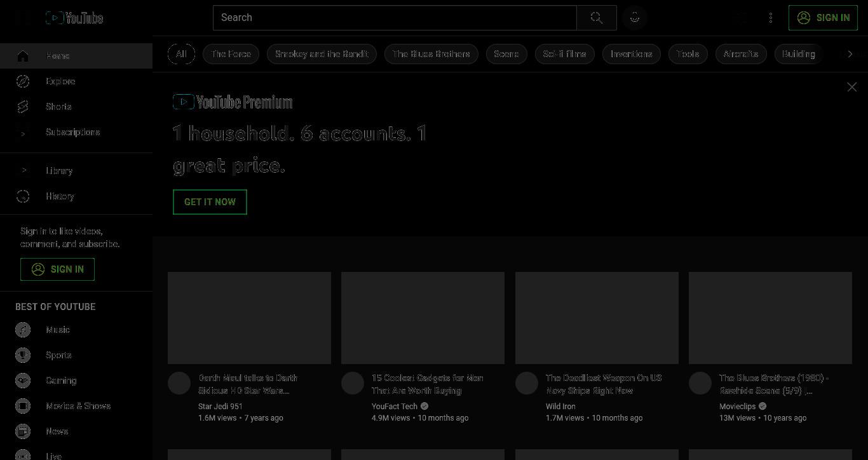The height and width of the screenshot is (460, 868).
Task: Click the Music icon under Best of YouTube
Action: [23, 330]
